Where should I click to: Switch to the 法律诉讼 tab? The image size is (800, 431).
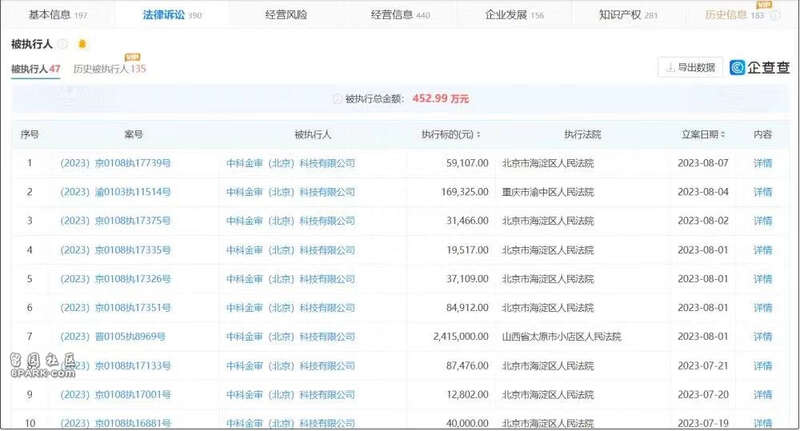tap(172, 15)
